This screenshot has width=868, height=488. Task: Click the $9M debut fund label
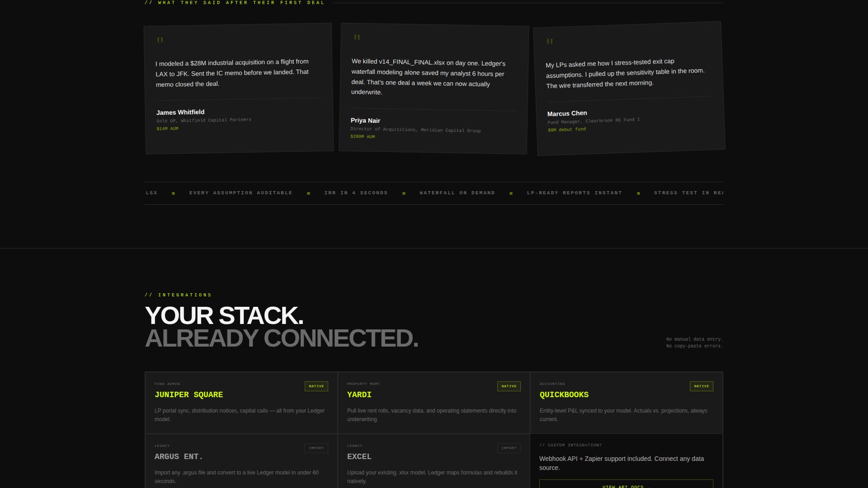(567, 130)
